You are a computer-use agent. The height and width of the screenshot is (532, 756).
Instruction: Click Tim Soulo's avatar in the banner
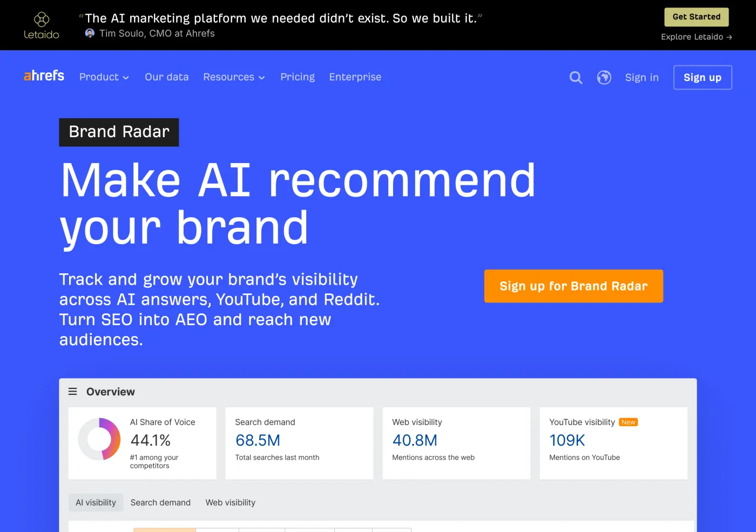(90, 33)
